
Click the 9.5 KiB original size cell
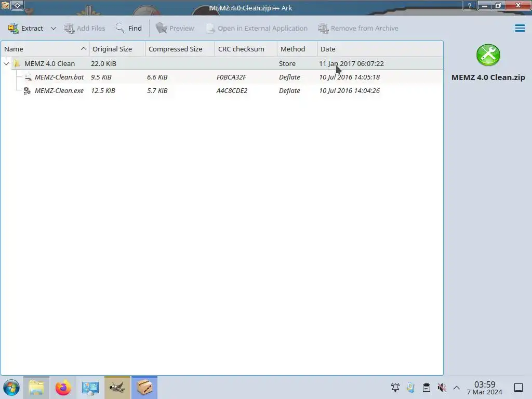tap(101, 77)
